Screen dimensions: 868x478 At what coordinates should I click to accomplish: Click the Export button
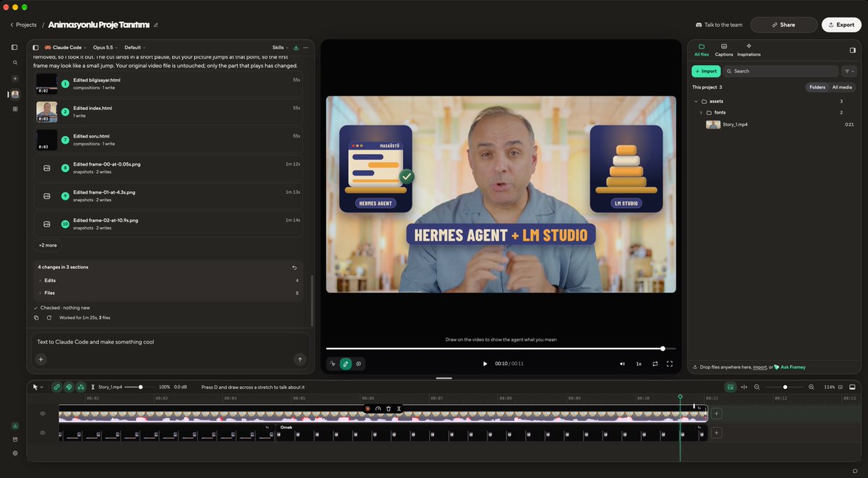pos(841,25)
